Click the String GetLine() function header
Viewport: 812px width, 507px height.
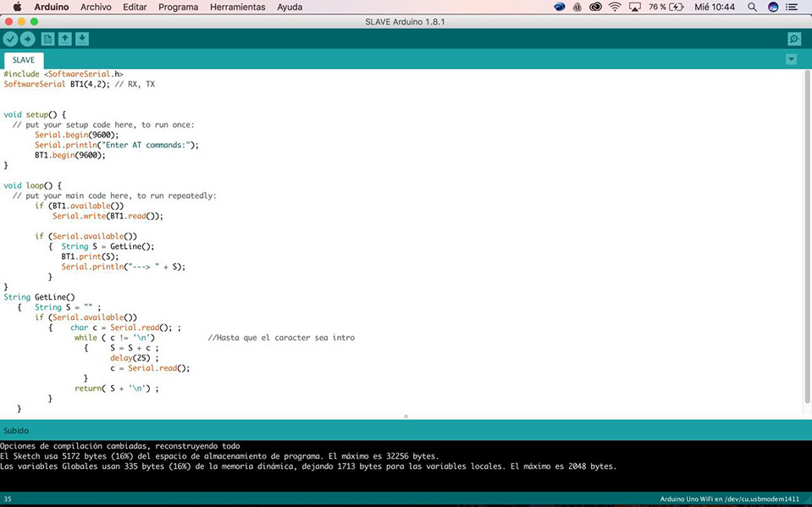[39, 297]
